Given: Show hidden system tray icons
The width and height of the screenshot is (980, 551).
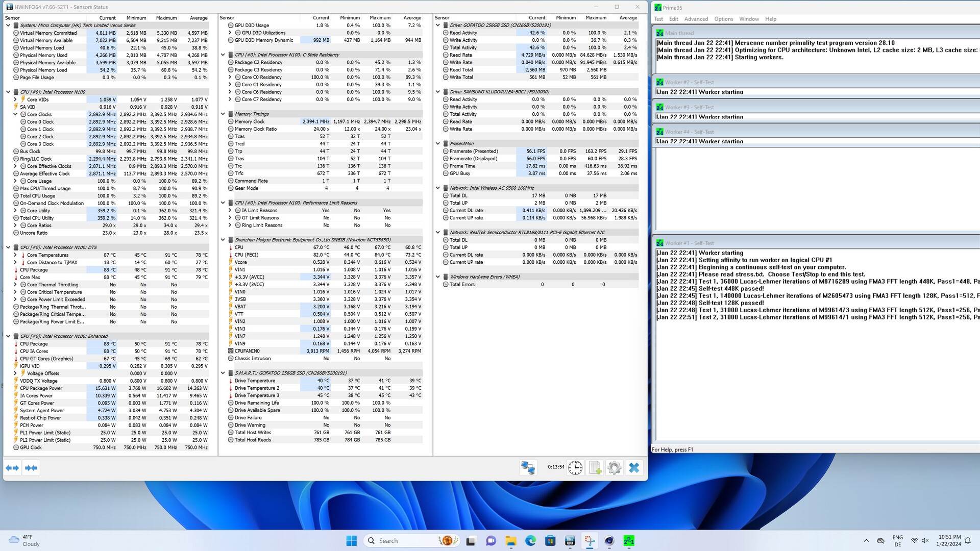Looking at the screenshot, I should point(866,541).
